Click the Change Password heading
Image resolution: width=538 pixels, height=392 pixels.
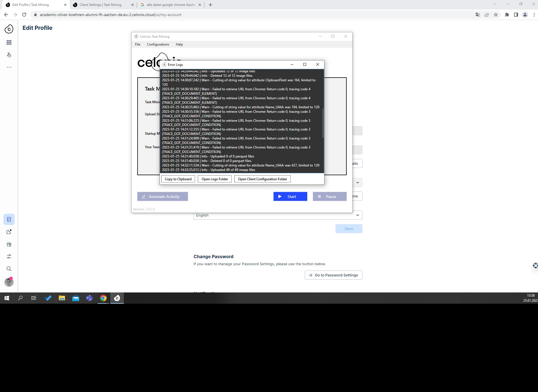213,256
